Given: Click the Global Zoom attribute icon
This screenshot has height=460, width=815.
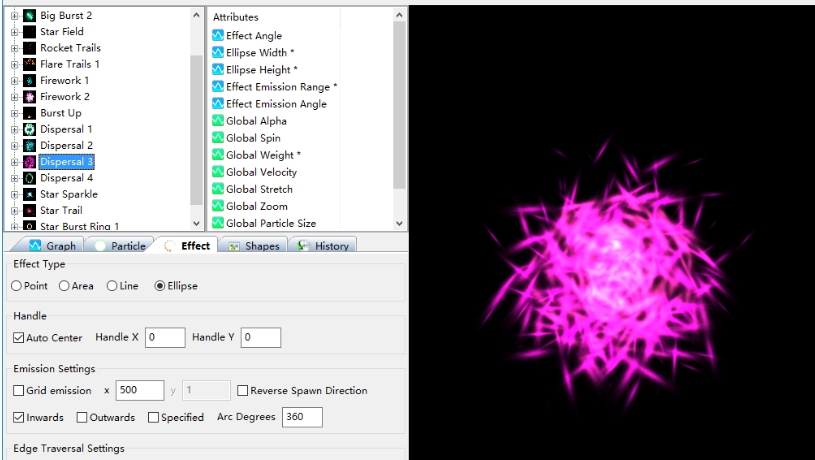Looking at the screenshot, I should click(x=218, y=206).
